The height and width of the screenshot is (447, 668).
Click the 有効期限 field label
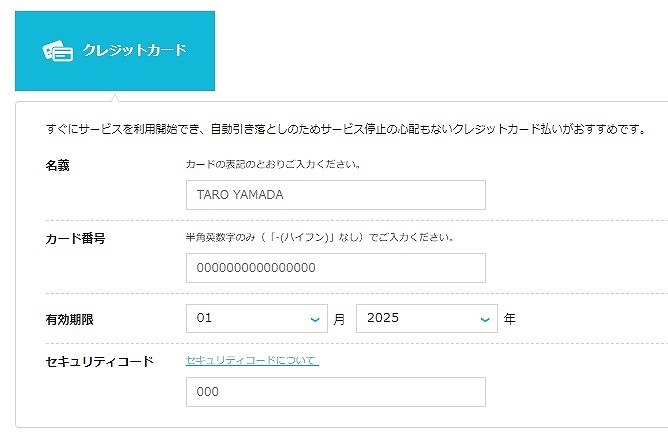coord(69,320)
